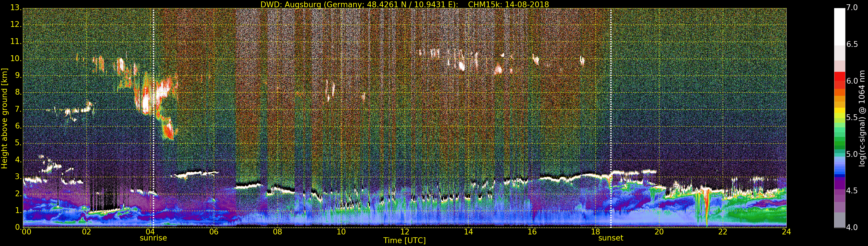The width and height of the screenshot is (868, 246).
Task: Click the '10' tick on the time axis
Action: tap(341, 232)
